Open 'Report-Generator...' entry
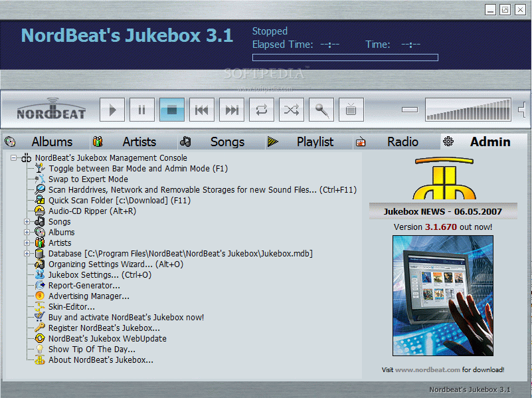Screen dimensions: 532x398 pos(84,286)
